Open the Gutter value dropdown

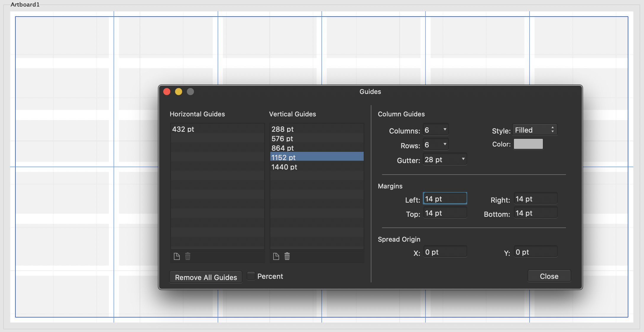[x=463, y=159]
